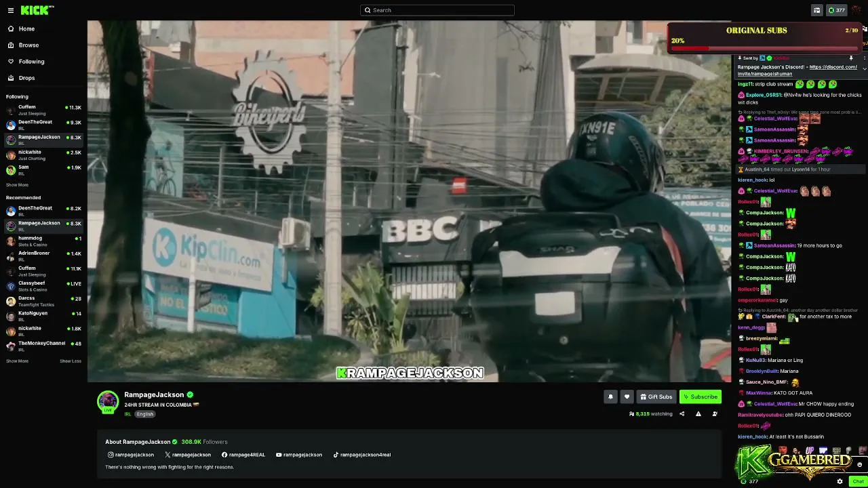Click the report warning triangle icon

coord(698,414)
